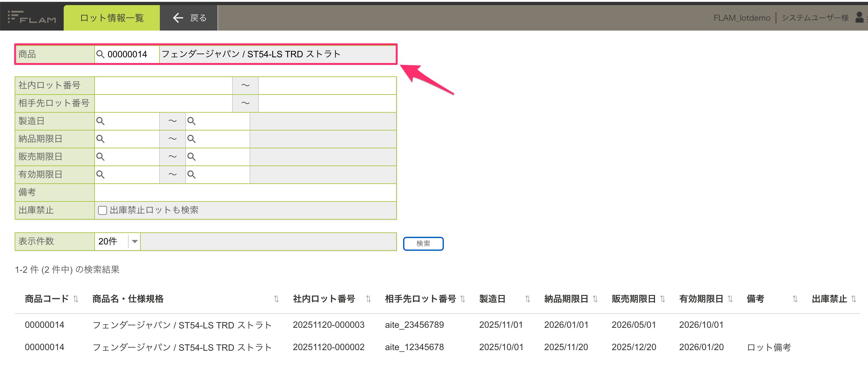Click aite_23456789 partner lot cell
Viewport: 868px width, 366px height.
click(x=414, y=325)
